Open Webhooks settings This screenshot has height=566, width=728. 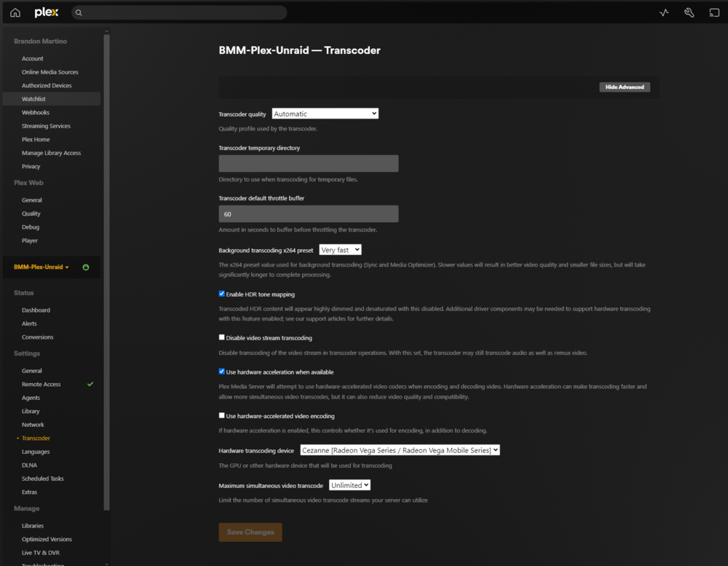click(35, 112)
